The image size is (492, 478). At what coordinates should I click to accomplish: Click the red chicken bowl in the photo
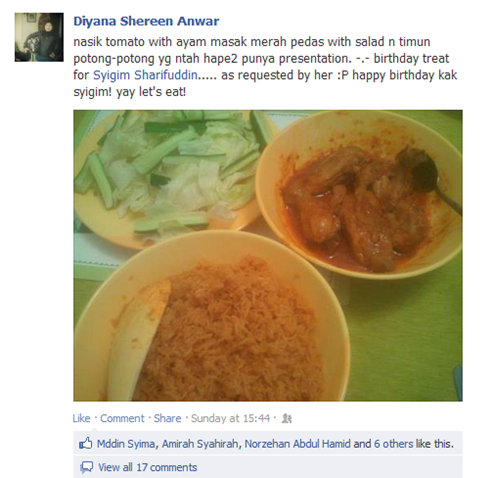[x=358, y=194]
